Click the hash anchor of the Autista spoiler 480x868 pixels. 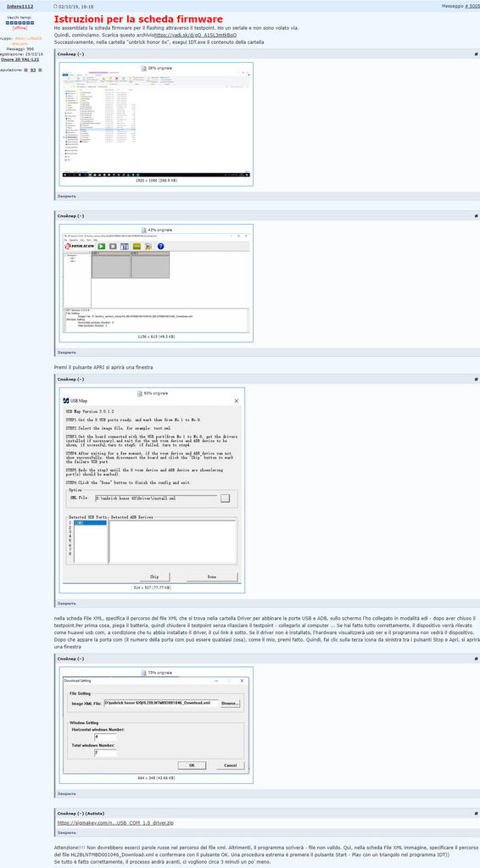pyautogui.click(x=477, y=813)
